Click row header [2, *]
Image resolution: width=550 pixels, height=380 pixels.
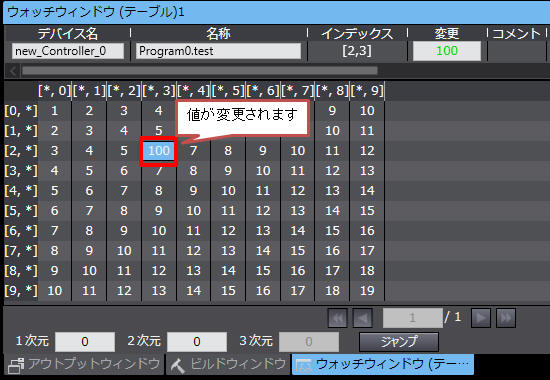21,151
